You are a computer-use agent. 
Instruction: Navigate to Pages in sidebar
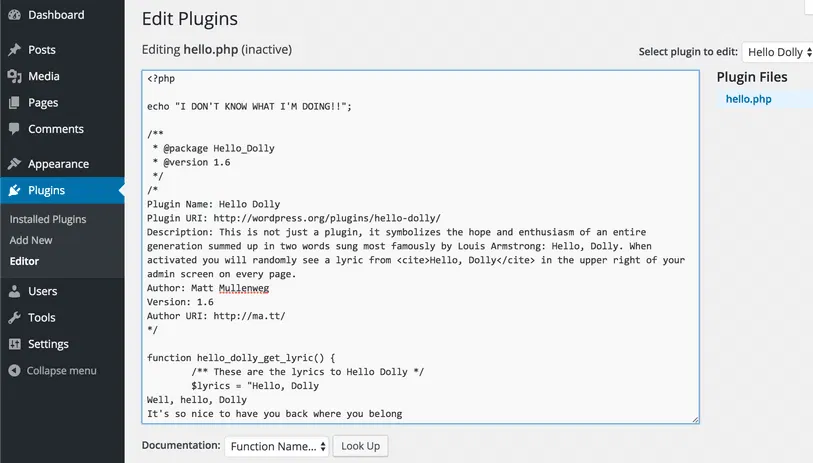click(43, 103)
